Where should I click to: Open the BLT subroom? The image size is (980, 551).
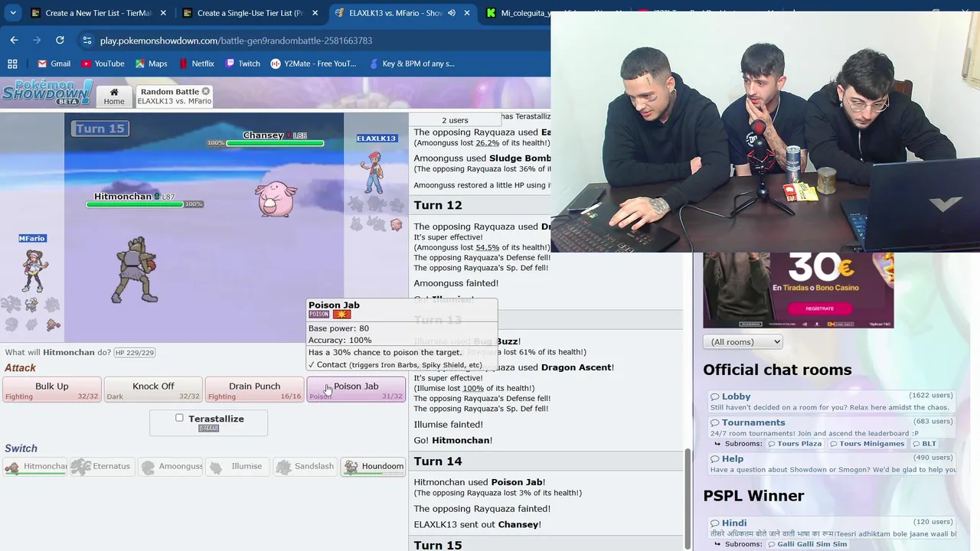tap(924, 444)
